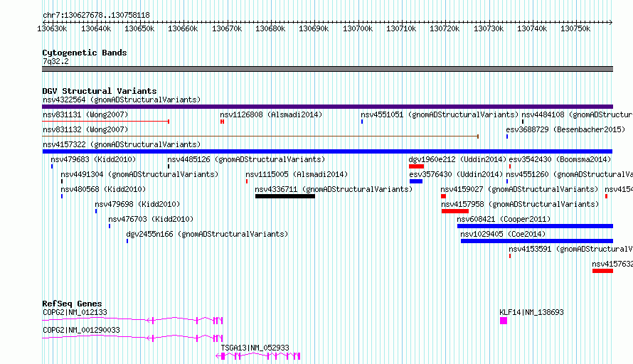This screenshot has height=364, width=633.
Task: Click the nsv4322564 gnomAD variant label
Action: [x=122, y=100]
